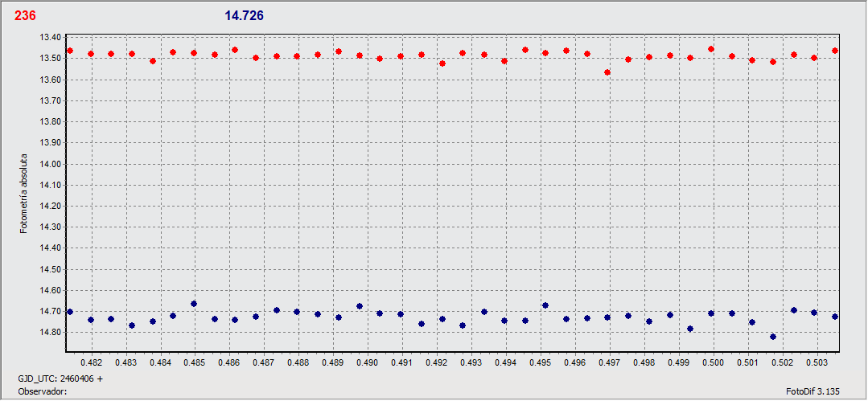Click the FotoDif 3.135 version text
The height and width of the screenshot is (401, 868).
(812, 391)
